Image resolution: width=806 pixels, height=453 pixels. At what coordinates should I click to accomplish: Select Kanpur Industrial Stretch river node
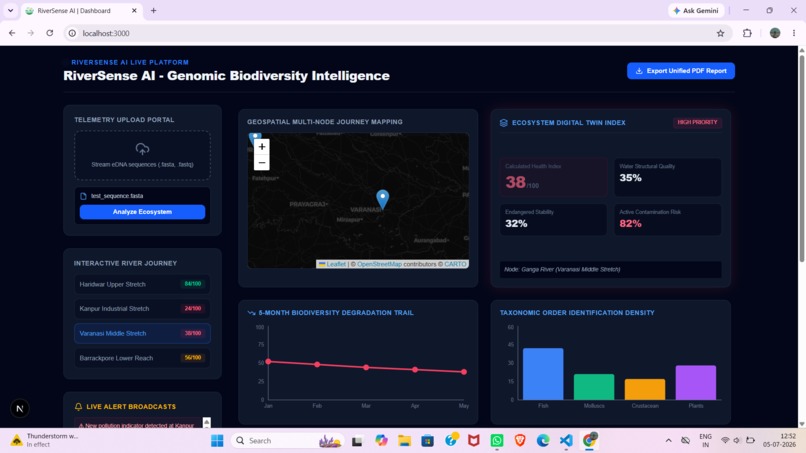142,309
